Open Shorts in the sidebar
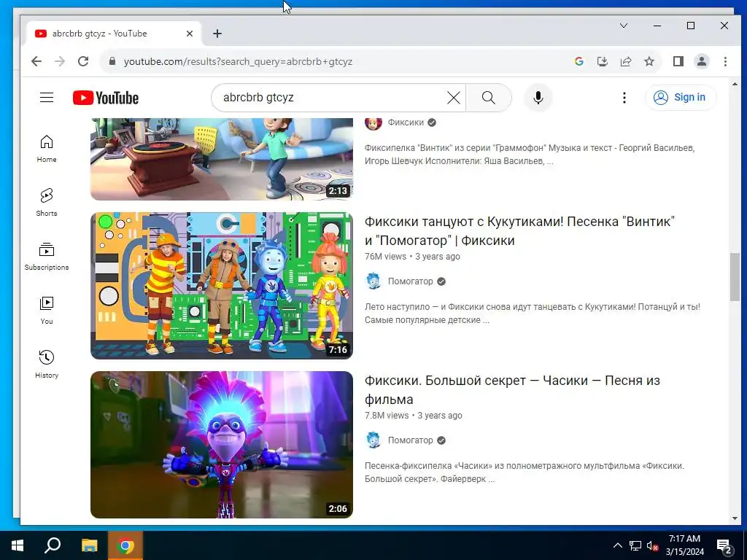747x560 pixels. pos(47,203)
